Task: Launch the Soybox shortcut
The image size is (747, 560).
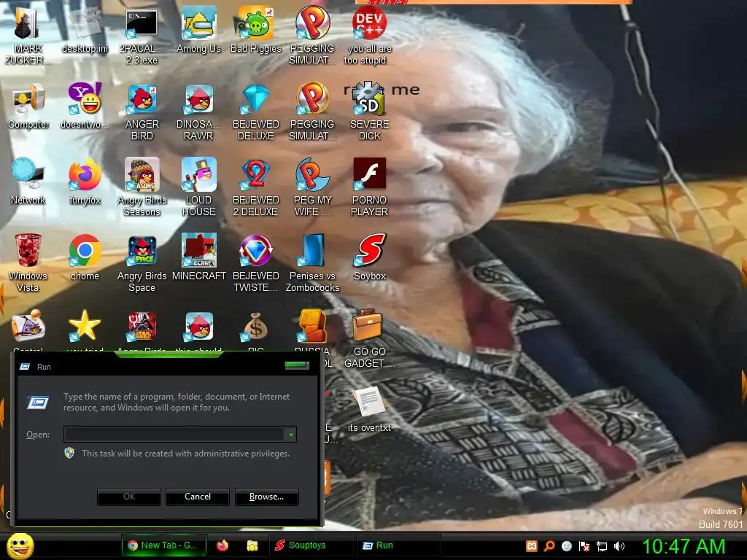Action: [x=370, y=257]
